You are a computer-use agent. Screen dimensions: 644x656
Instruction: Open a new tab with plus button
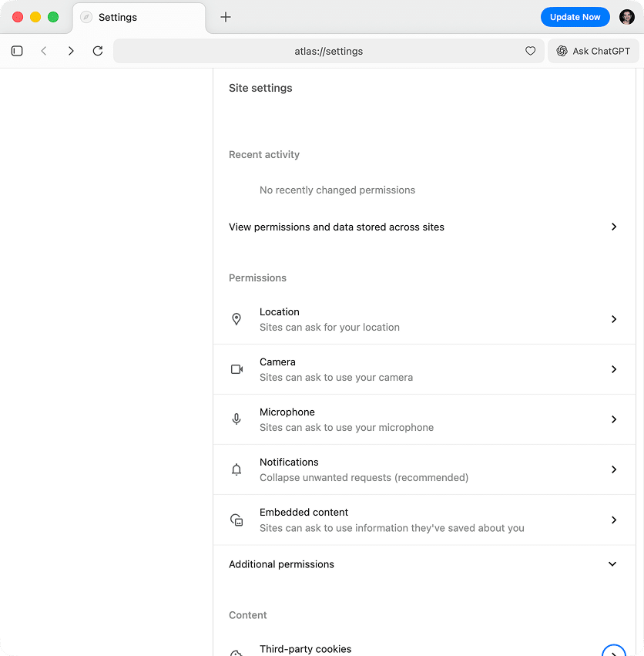[x=225, y=16]
